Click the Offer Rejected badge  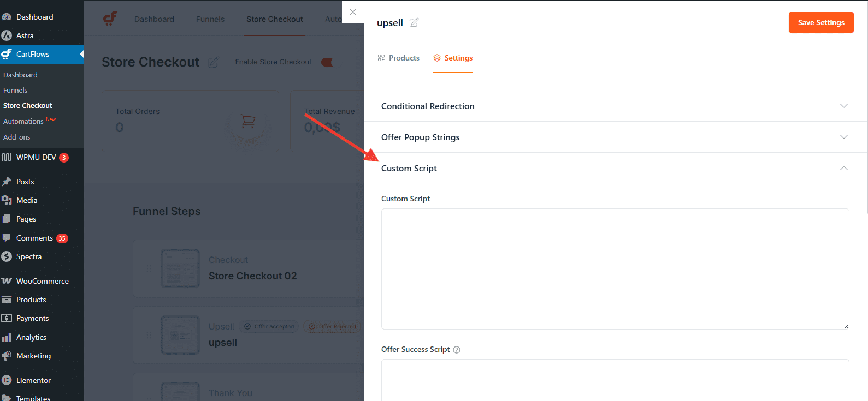tap(332, 326)
